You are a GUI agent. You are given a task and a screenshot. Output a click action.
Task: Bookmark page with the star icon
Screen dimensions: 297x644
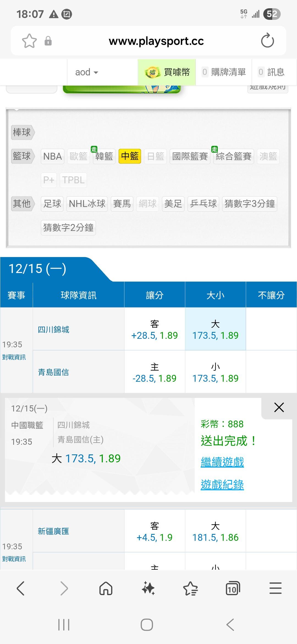click(x=29, y=41)
